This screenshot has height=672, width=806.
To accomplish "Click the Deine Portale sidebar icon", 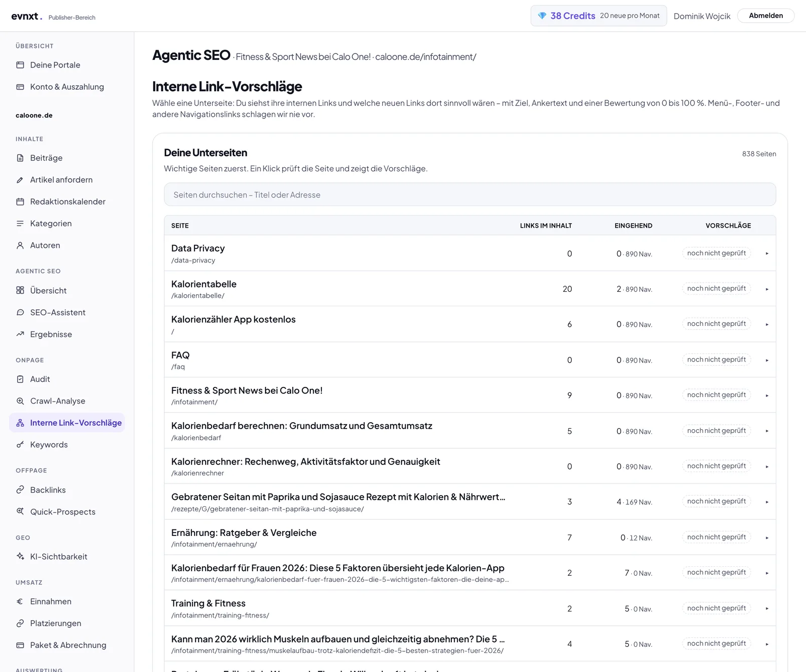I will [20, 65].
